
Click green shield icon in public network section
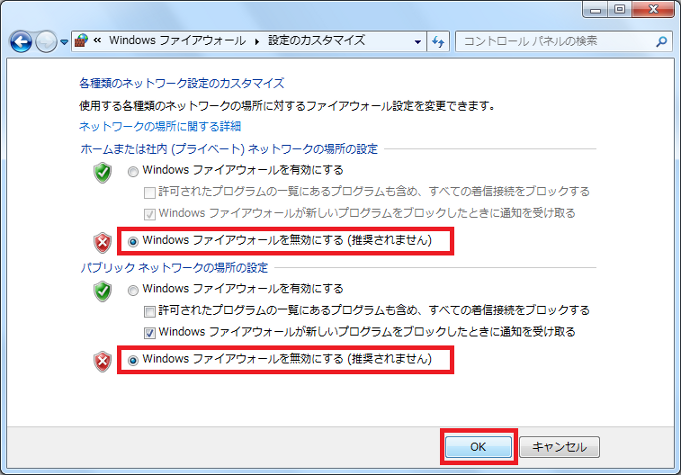(102, 291)
